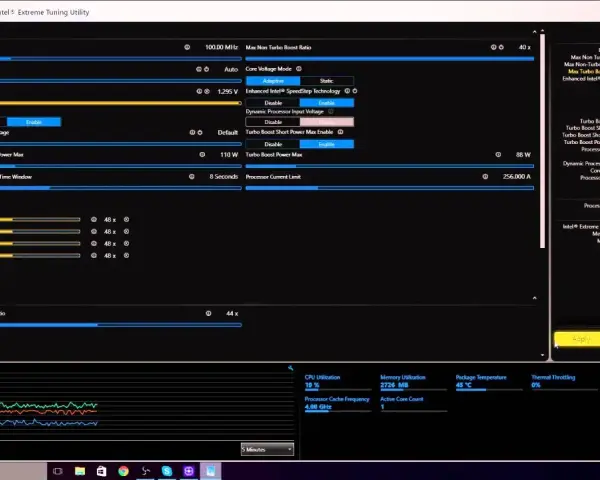This screenshot has height=480, width=600.
Task: Reset the 1.295 V setting via reset icon
Action: [207, 91]
